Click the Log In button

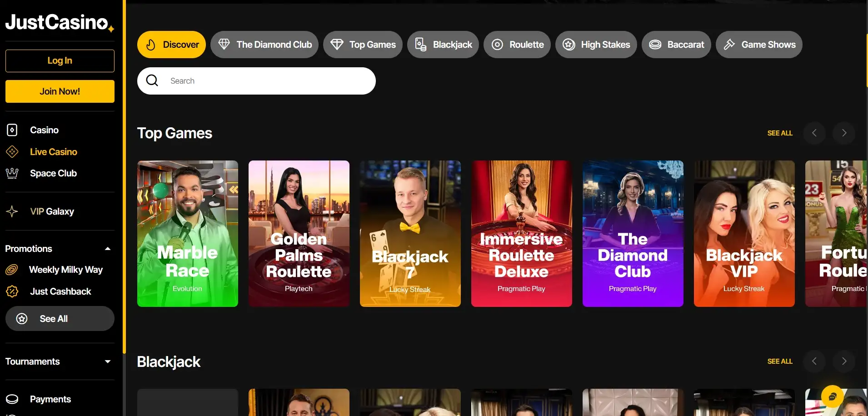(60, 61)
